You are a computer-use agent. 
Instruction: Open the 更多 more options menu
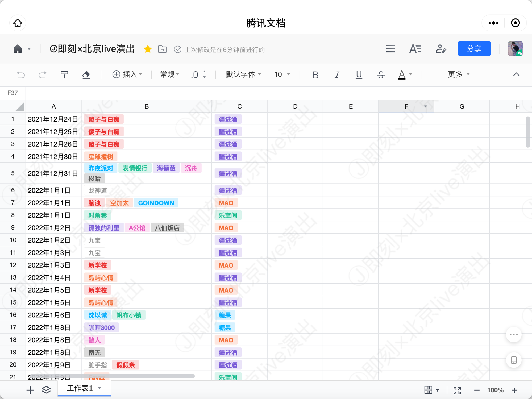pyautogui.click(x=459, y=74)
